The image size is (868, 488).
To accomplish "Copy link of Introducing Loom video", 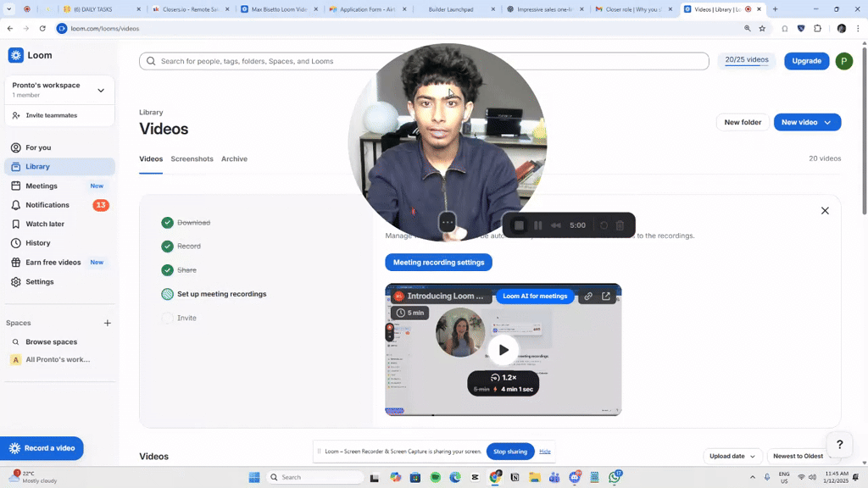I will pos(588,296).
